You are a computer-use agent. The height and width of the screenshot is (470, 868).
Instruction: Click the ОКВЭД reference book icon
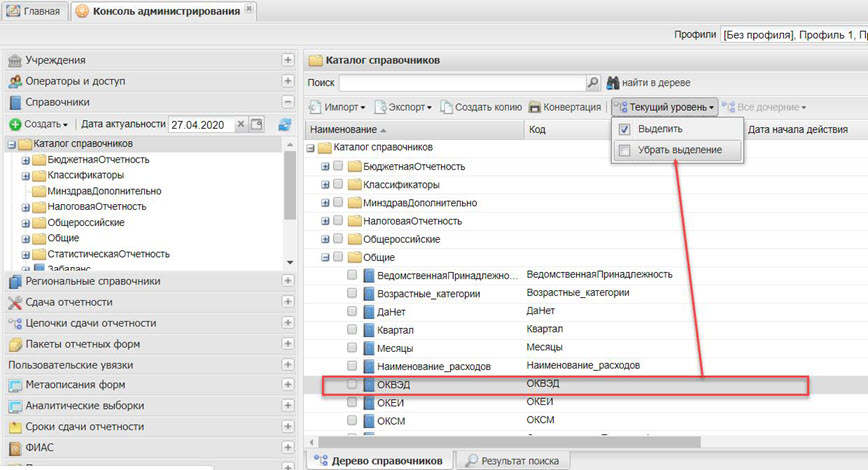(368, 384)
